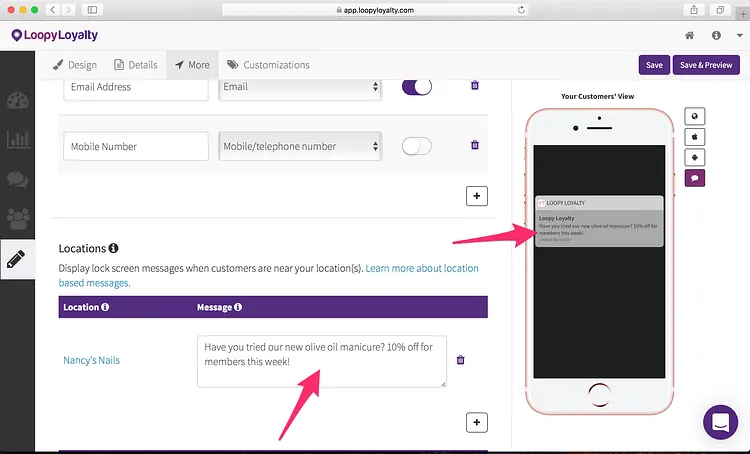
Task: Add a new data field with plus button
Action: [477, 196]
